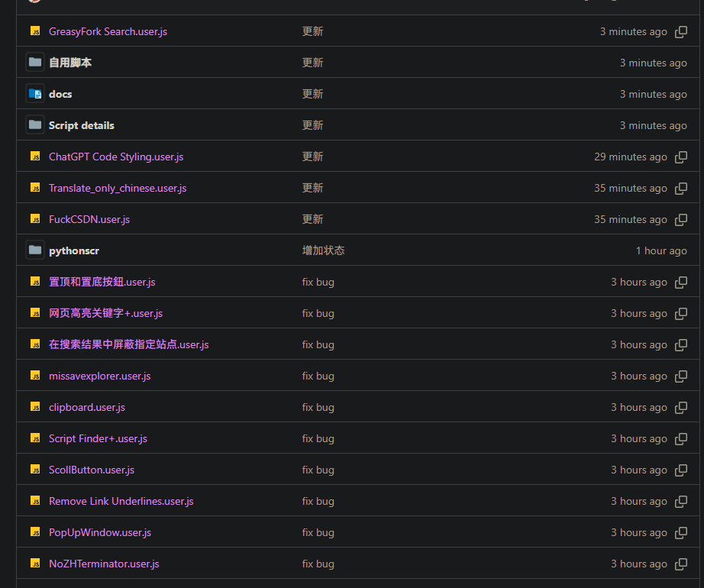Copy icon in Remove Link Underlines.user.js row
This screenshot has height=588, width=704.
click(x=680, y=502)
